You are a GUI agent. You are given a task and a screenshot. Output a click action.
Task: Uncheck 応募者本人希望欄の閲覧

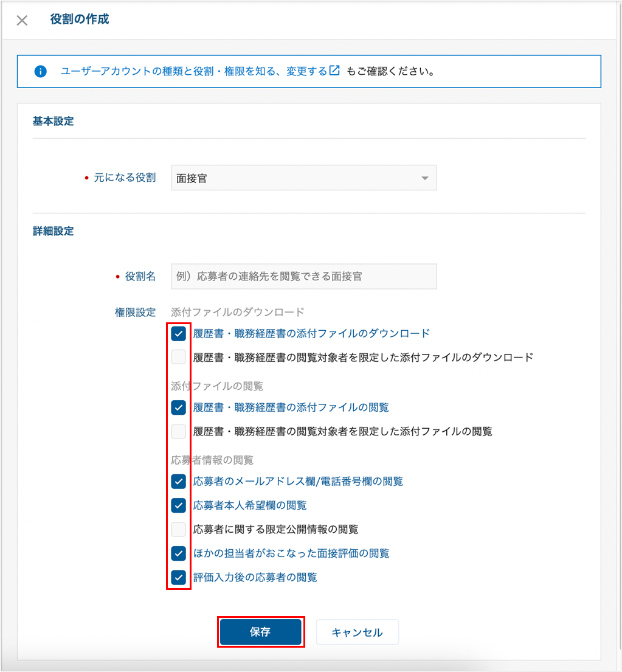click(179, 505)
